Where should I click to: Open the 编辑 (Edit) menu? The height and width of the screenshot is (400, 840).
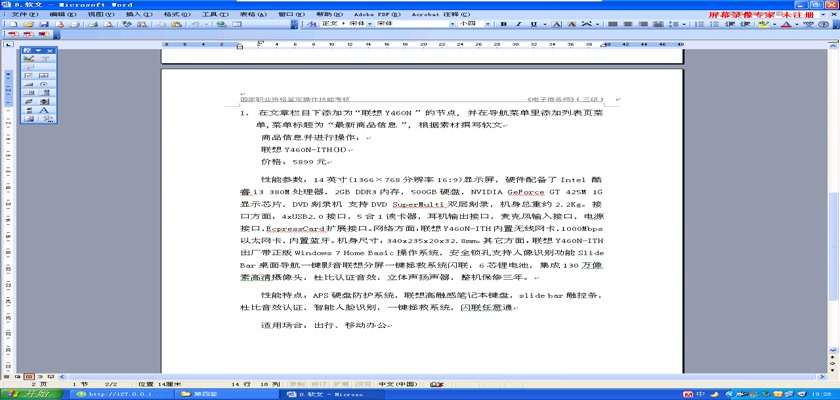click(62, 14)
